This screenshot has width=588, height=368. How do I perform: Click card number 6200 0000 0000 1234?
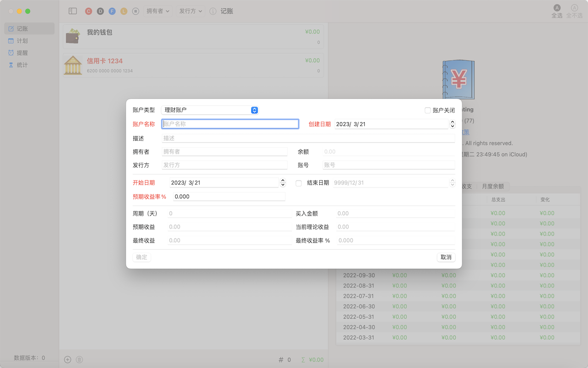click(x=110, y=71)
